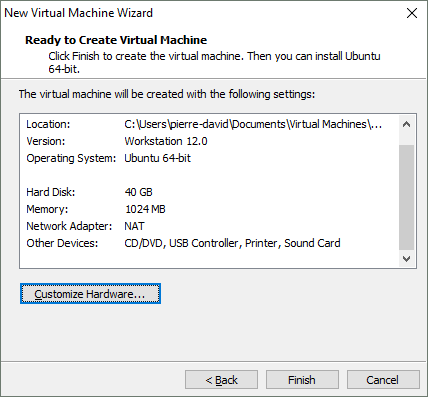Select the Ubuntu 64-bit value in the list
The image size is (428, 397).
point(157,158)
